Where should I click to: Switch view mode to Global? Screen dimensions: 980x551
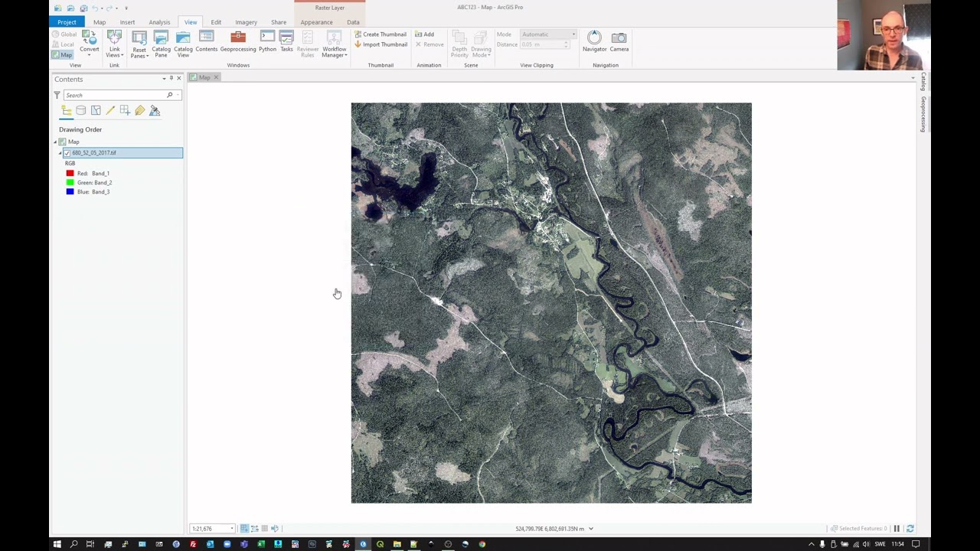[64, 34]
